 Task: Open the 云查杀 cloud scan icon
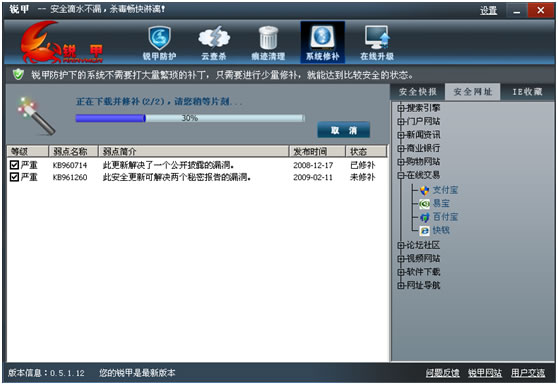tap(214, 43)
